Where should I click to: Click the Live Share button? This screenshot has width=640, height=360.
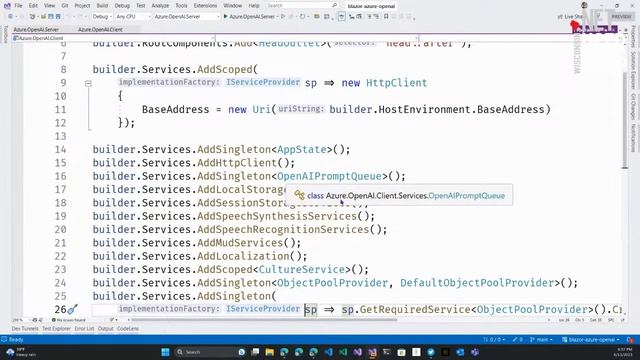pos(570,16)
